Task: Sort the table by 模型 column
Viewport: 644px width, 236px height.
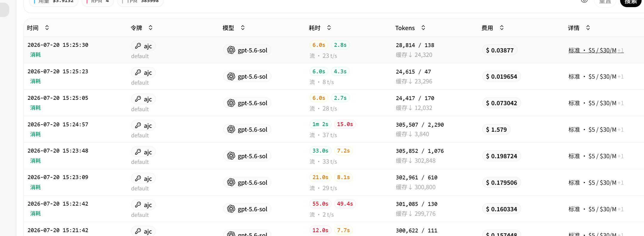Action: 243,28
